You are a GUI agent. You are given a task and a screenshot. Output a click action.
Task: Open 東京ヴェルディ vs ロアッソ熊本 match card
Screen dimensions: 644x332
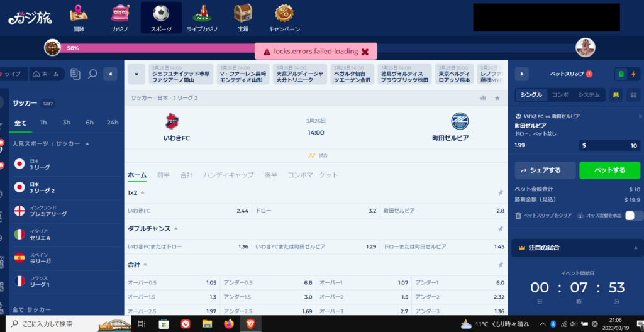(x=455, y=74)
